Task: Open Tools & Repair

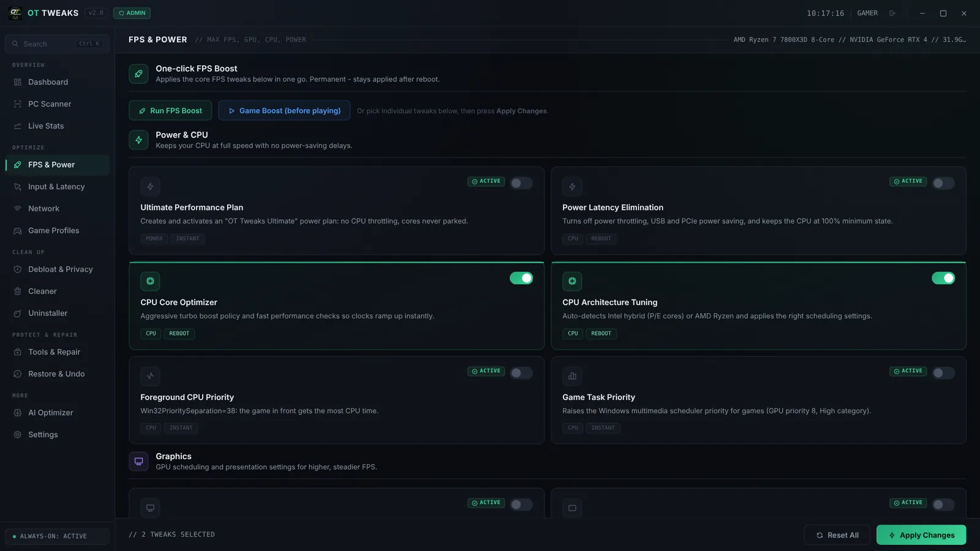Action: tap(57, 352)
